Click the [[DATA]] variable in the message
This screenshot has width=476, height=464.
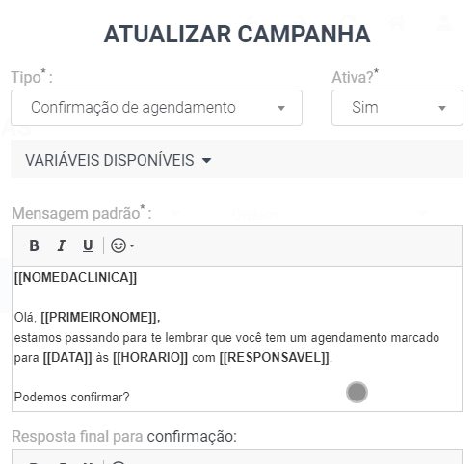point(67,357)
